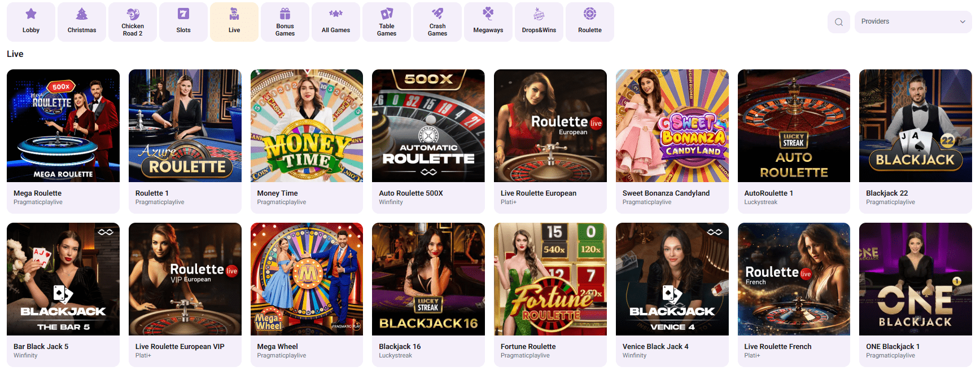
Task: Open Roulette wheel category icon
Action: coord(590,14)
